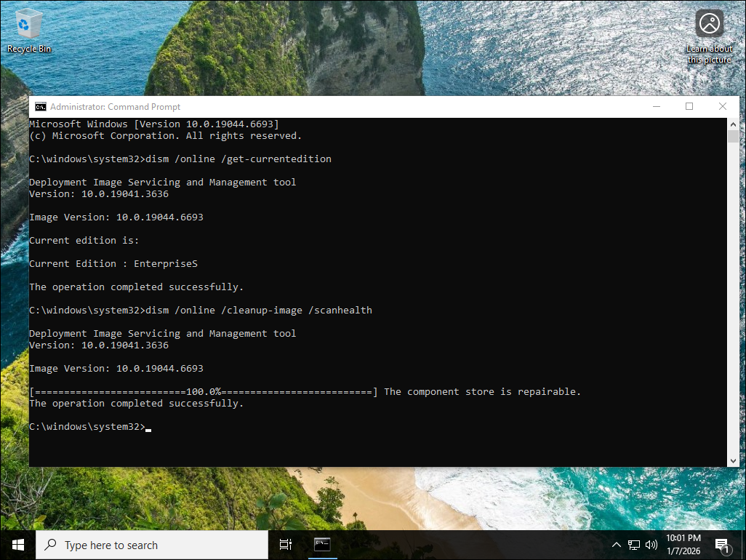Image resolution: width=746 pixels, height=560 pixels.
Task: Click the 100.0% progress bar line
Action: [x=204, y=391]
